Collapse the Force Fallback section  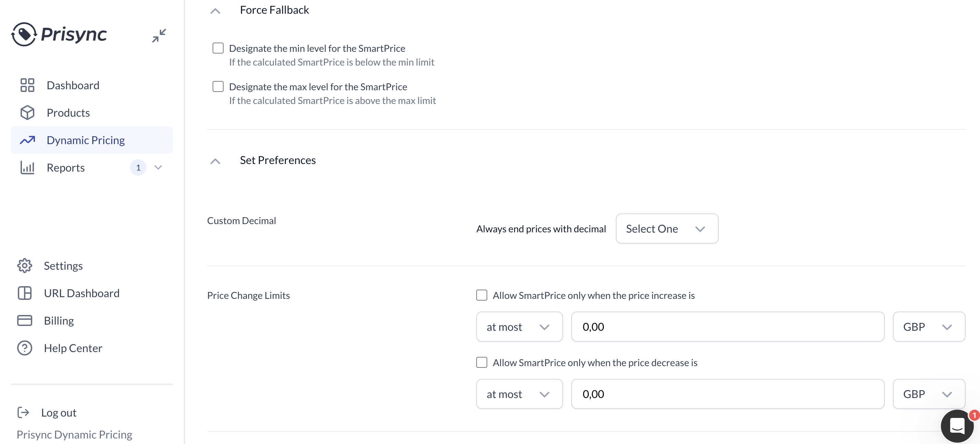215,11
